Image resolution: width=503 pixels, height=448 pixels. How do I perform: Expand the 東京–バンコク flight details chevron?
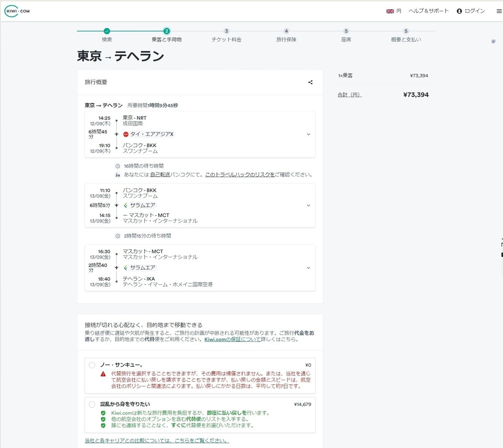click(x=309, y=134)
